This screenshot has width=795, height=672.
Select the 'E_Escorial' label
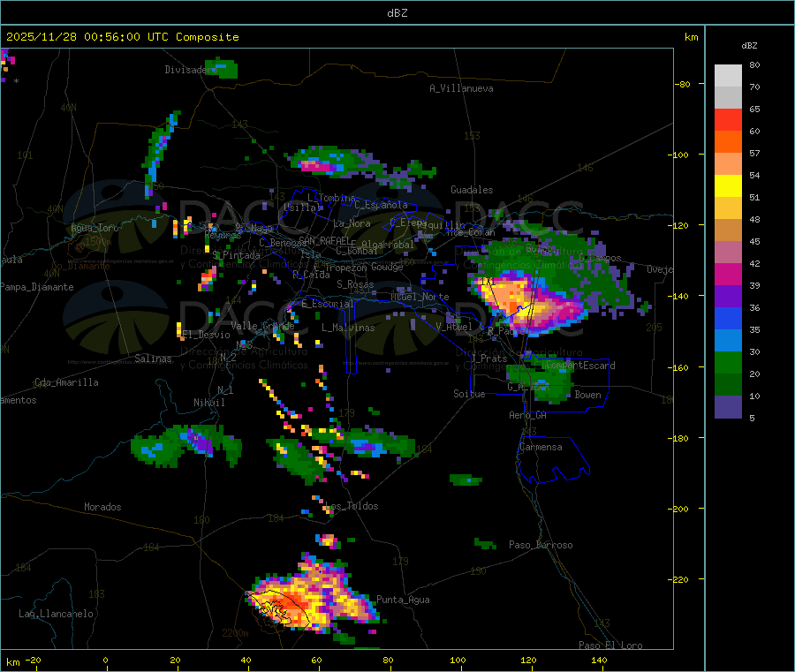(328, 304)
